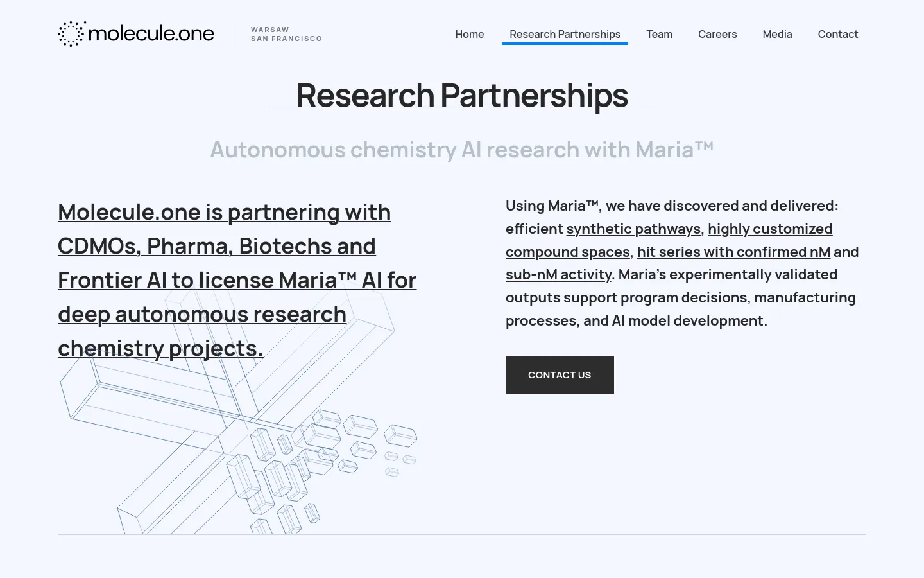Navigate to the Media page
The height and width of the screenshot is (578, 924).
point(777,34)
